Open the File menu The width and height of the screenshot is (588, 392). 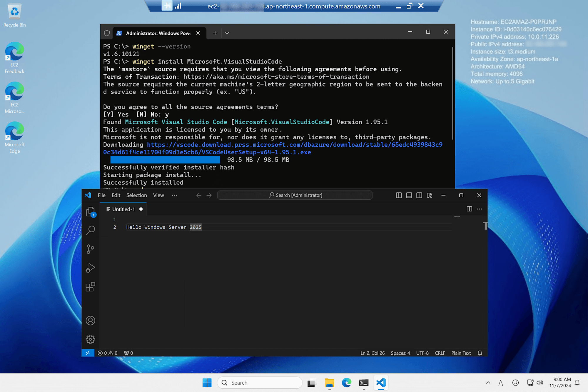[x=101, y=195]
